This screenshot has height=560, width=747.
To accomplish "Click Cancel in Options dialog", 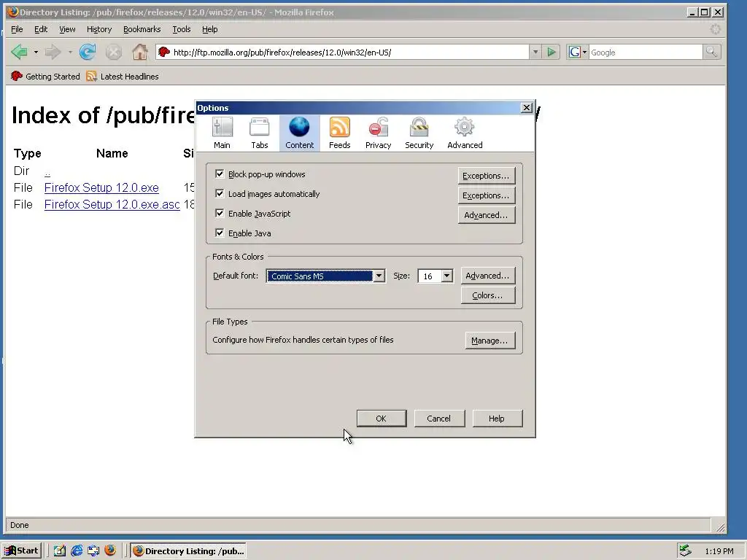I will pyautogui.click(x=438, y=418).
